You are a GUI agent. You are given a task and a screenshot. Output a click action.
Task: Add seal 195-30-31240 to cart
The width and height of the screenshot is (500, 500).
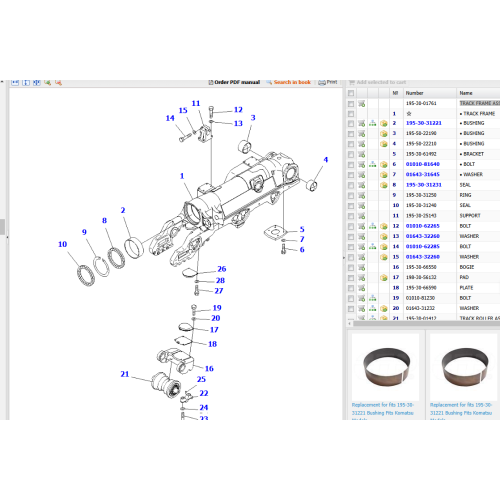point(362,206)
